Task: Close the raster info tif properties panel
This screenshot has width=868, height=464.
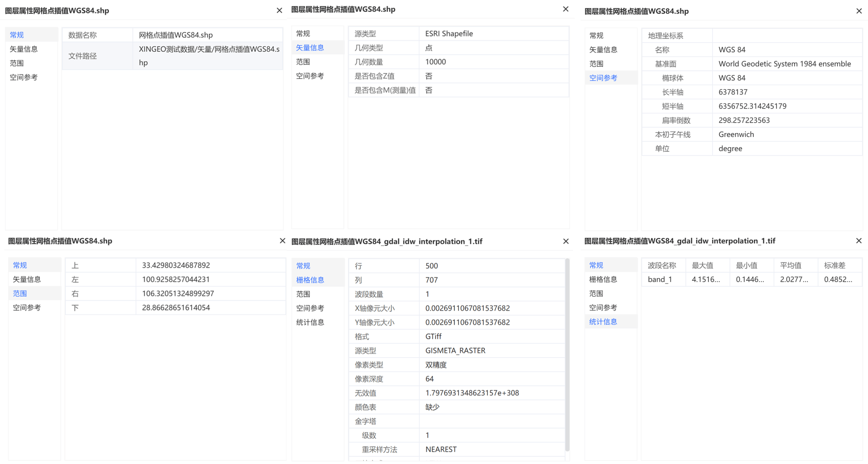Action: pyautogui.click(x=566, y=241)
